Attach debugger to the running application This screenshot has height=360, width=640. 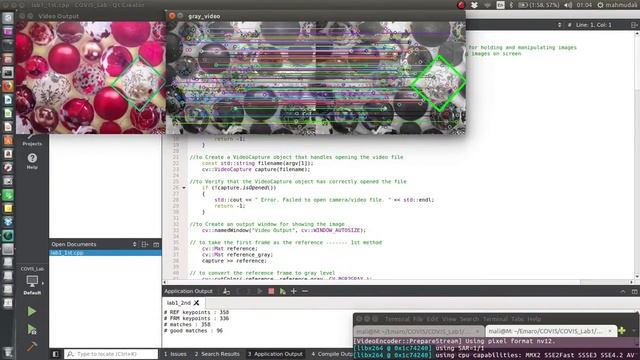[x=282, y=291]
